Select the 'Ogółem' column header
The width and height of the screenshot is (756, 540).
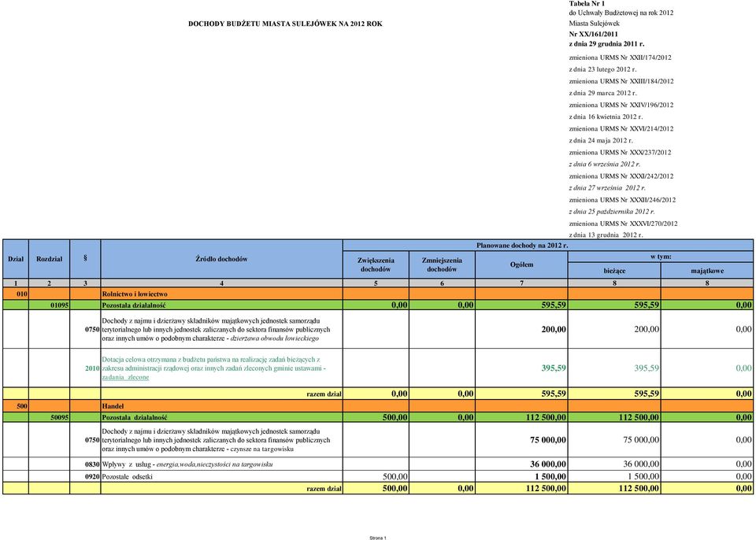[521, 264]
